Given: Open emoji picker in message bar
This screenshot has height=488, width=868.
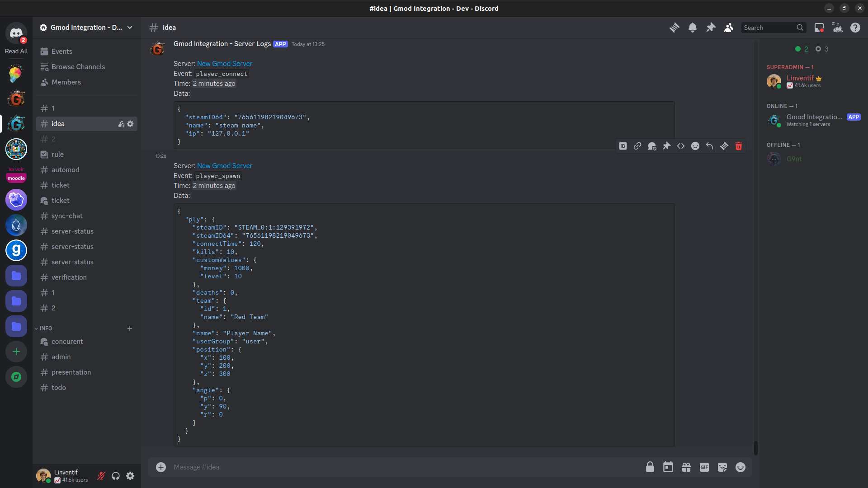Looking at the screenshot, I should [x=741, y=467].
